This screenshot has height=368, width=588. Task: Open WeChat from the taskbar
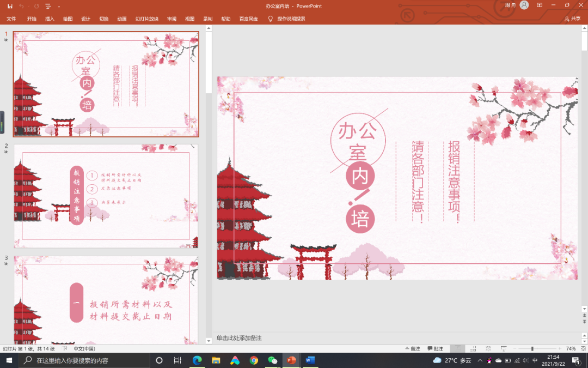(x=273, y=360)
